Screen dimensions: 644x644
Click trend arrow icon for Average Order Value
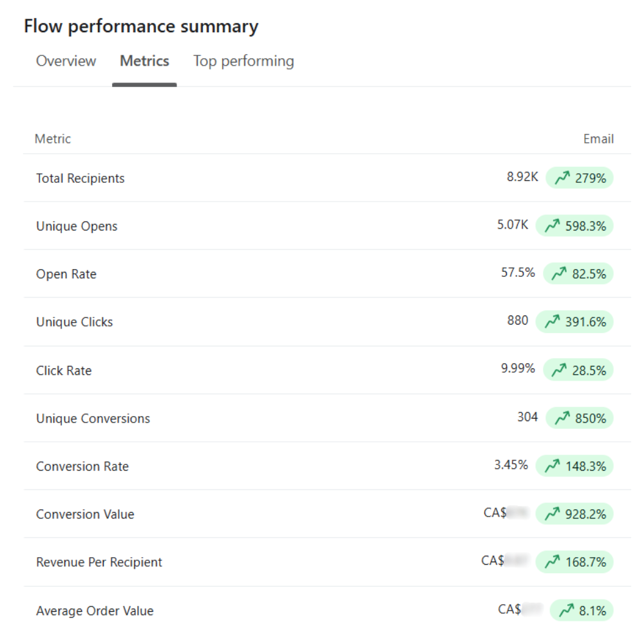tap(566, 610)
